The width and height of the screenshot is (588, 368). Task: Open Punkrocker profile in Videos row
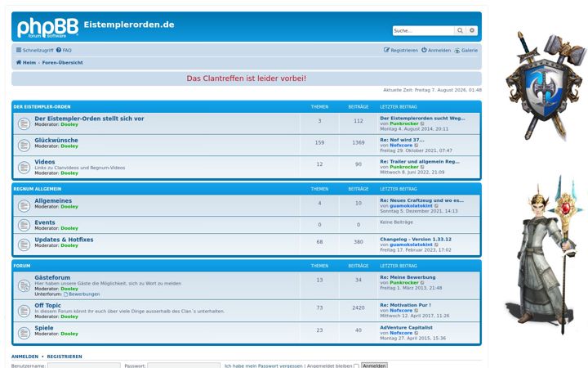coord(404,167)
